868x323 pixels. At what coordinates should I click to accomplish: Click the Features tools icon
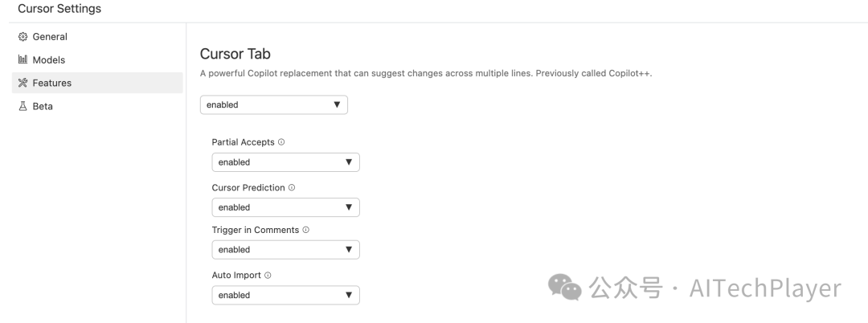[23, 83]
